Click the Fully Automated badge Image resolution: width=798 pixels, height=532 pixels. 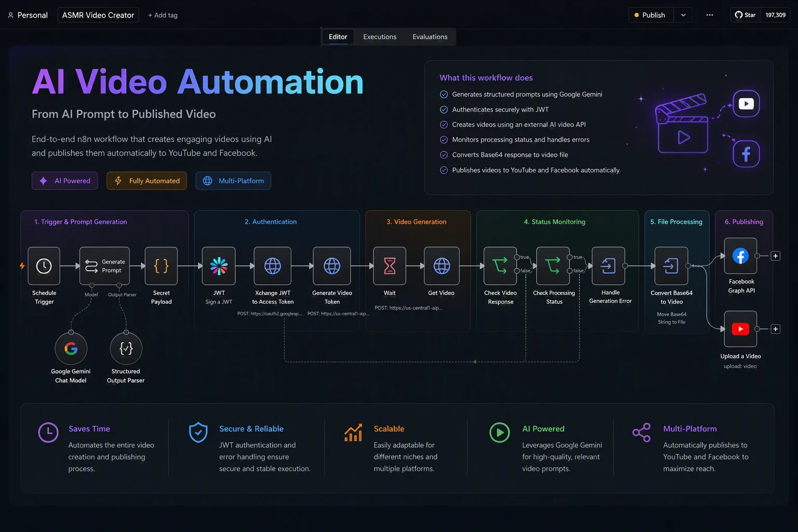[x=147, y=181]
